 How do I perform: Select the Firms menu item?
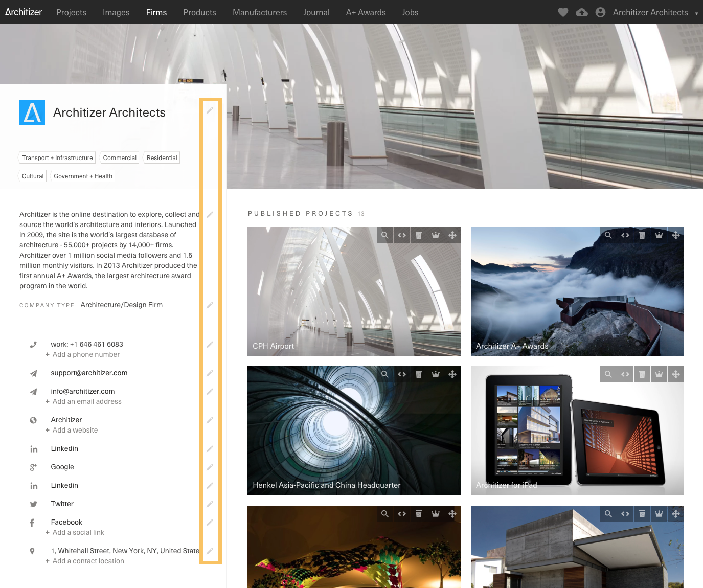pyautogui.click(x=156, y=12)
